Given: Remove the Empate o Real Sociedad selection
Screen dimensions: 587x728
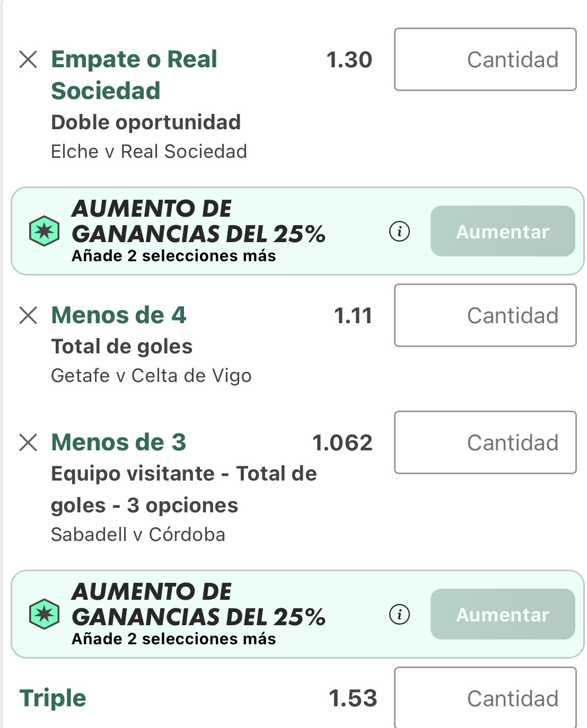Looking at the screenshot, I should 28,59.
